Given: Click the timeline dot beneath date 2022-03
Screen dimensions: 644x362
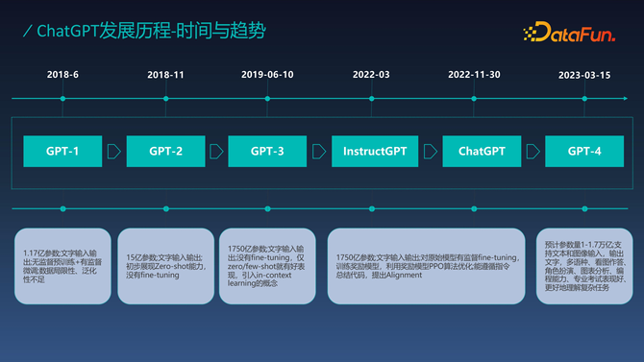Looking at the screenshot, I should 372,99.
